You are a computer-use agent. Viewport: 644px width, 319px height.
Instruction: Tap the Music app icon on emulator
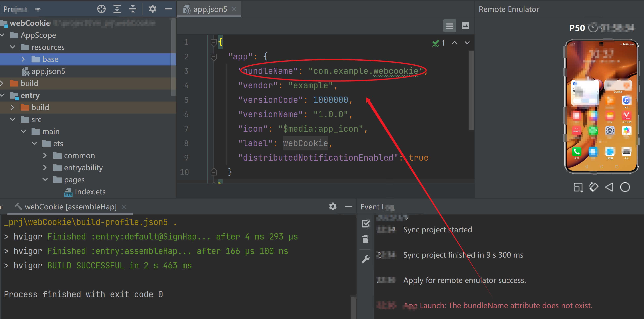(x=626, y=100)
